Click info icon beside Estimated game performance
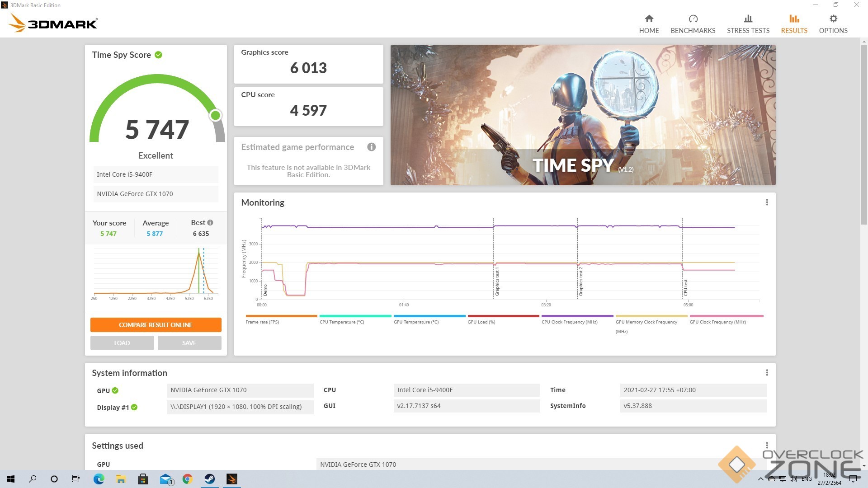 (371, 147)
